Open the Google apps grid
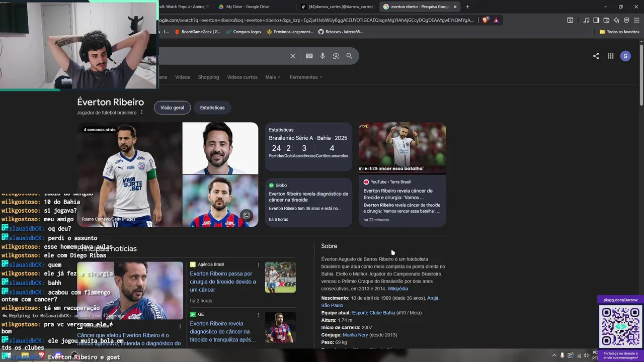644x362 pixels. coord(610,56)
